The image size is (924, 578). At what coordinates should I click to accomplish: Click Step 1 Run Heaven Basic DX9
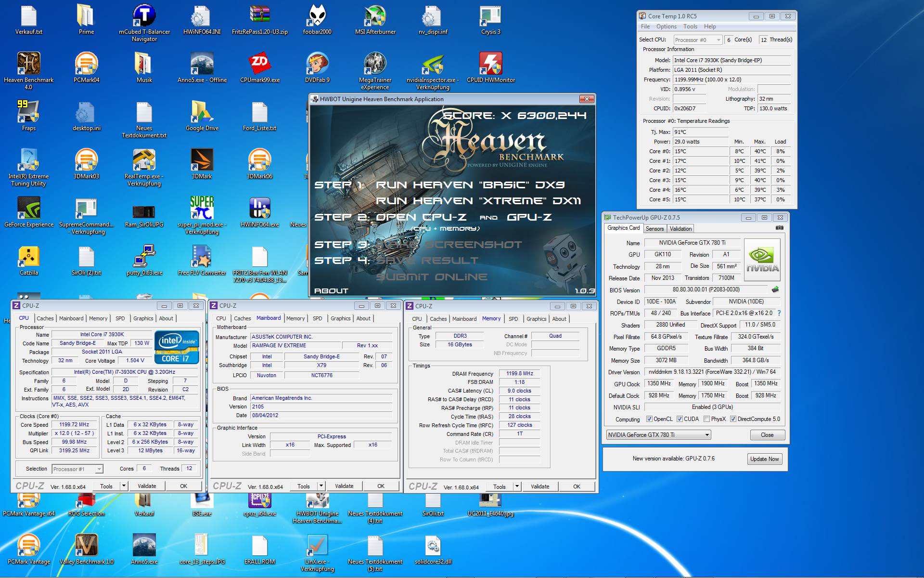470,185
